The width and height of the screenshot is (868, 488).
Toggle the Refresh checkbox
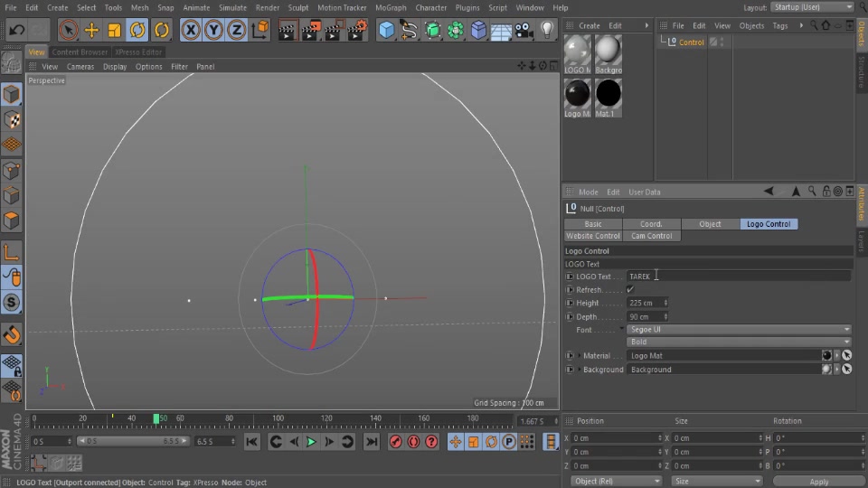(x=630, y=289)
